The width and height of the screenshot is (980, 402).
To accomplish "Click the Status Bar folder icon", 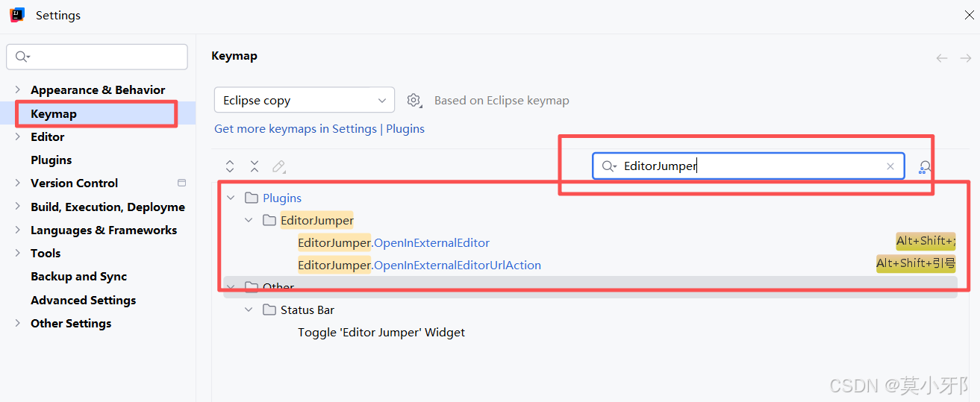I will (269, 310).
